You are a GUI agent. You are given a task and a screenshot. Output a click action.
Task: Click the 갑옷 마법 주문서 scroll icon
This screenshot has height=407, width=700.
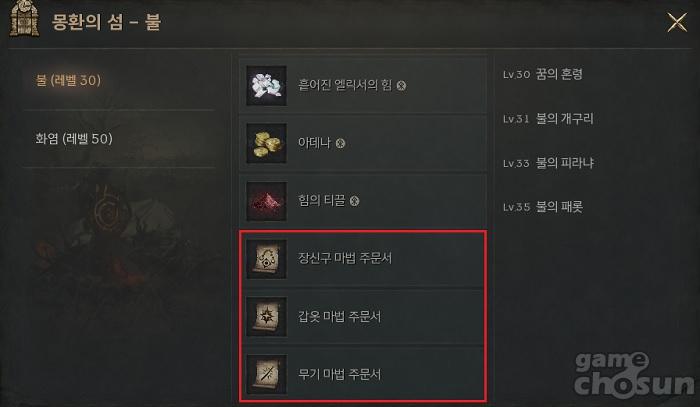click(267, 317)
